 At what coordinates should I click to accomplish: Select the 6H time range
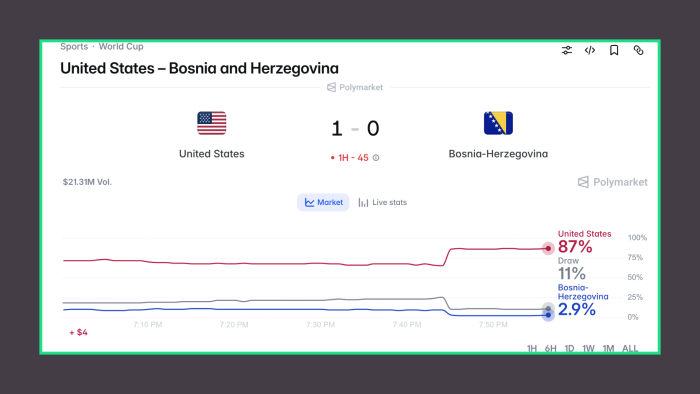[x=550, y=348]
